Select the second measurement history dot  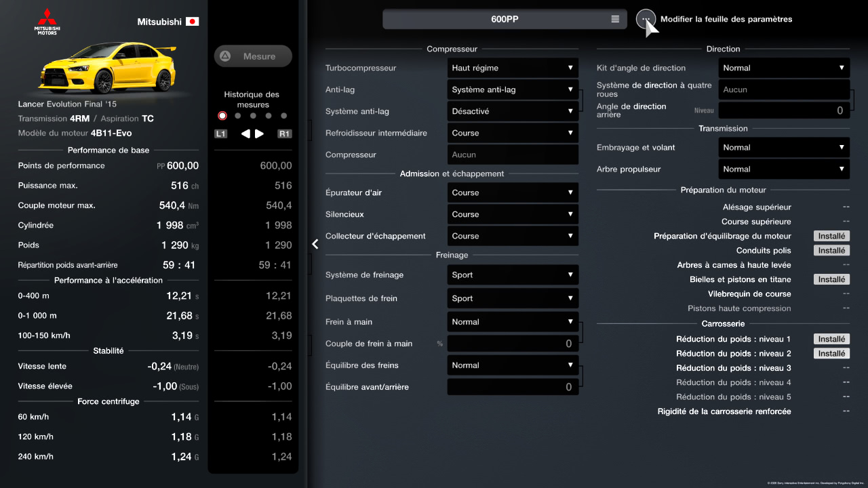tap(238, 116)
